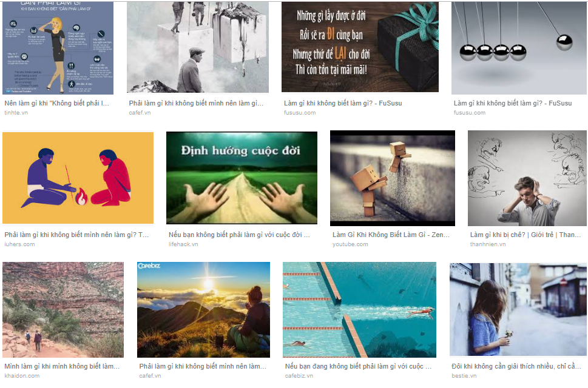This screenshot has width=588, height=388.
Task: Open the cardboard box robots image
Action: tap(392, 178)
